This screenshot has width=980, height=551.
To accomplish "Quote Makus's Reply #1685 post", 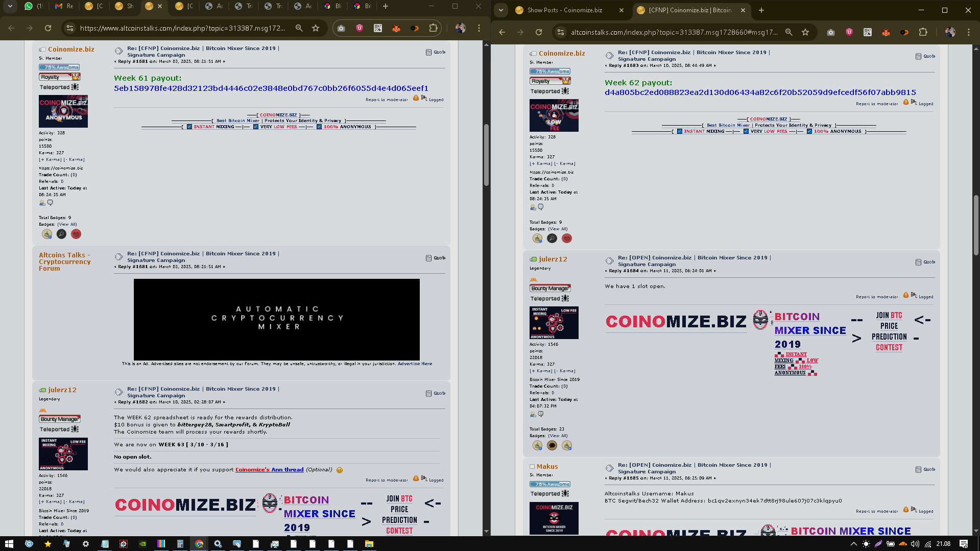I will click(925, 469).
